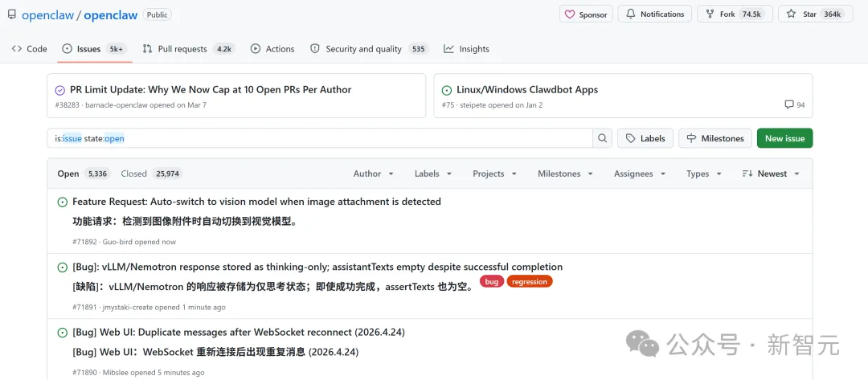Click the green New issue button
The image size is (868, 380).
(x=784, y=138)
